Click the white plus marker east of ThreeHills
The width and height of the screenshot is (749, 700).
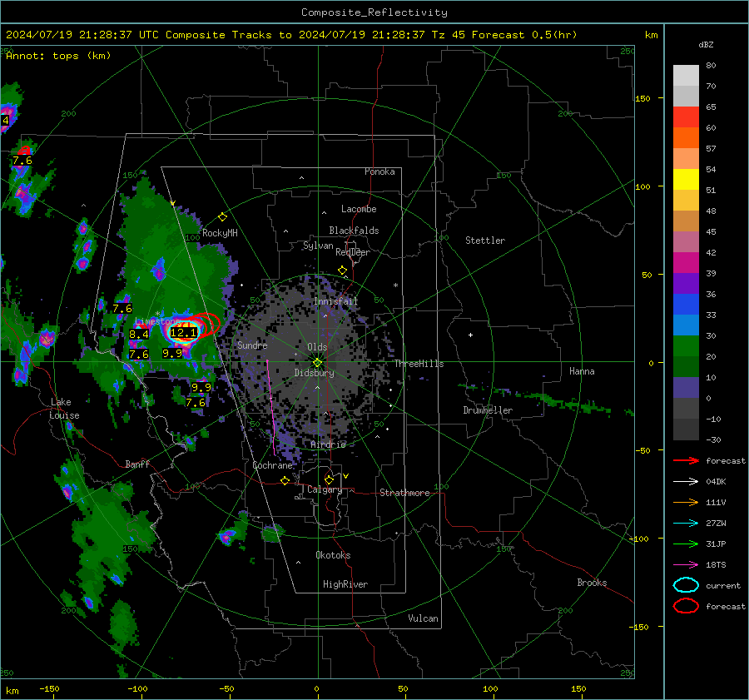[470, 335]
